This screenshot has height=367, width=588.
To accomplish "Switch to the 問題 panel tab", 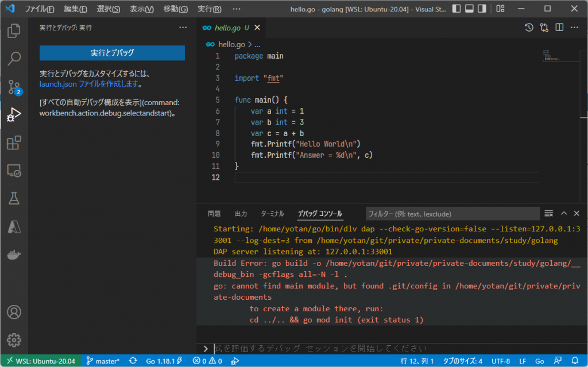I will [214, 214].
